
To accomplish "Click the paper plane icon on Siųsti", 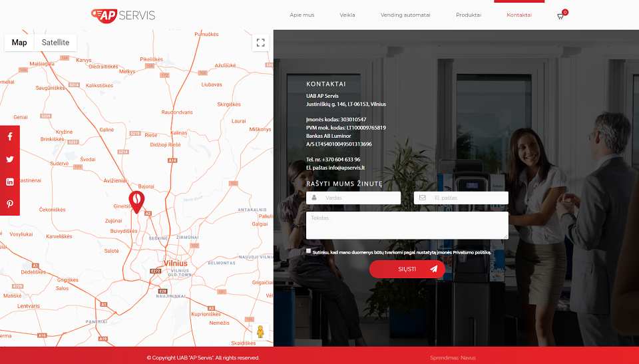I will (x=433, y=269).
